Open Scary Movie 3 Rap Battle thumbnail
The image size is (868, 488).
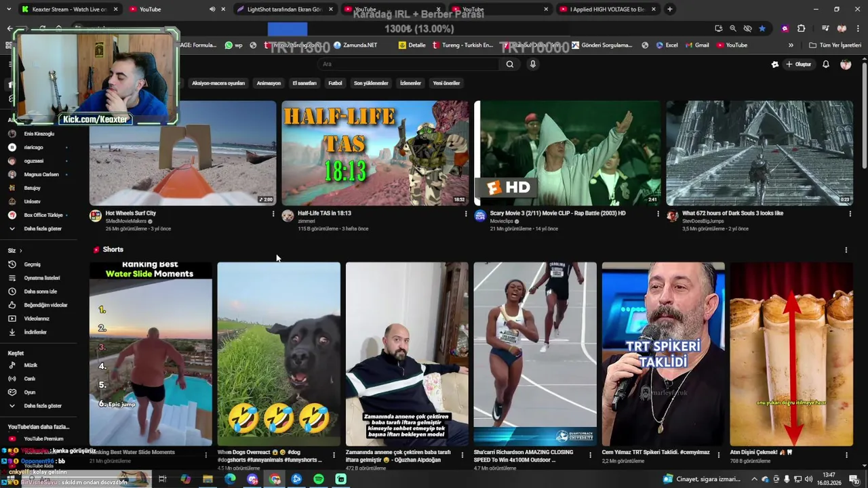pos(567,153)
